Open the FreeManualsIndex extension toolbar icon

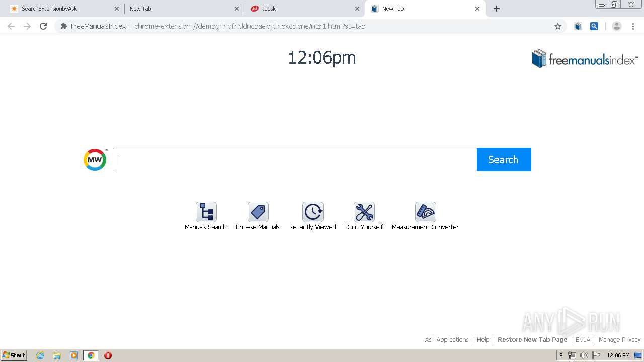point(578,26)
